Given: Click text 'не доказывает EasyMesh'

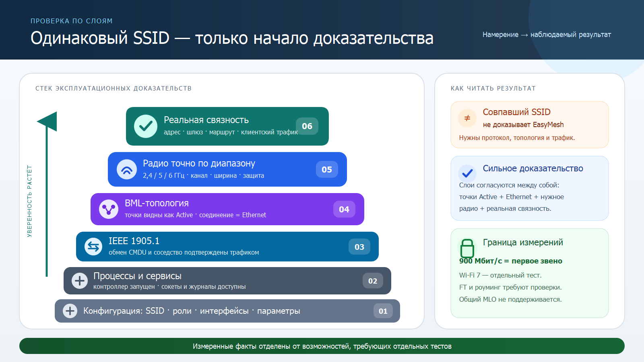Looking at the screenshot, I should (x=523, y=125).
